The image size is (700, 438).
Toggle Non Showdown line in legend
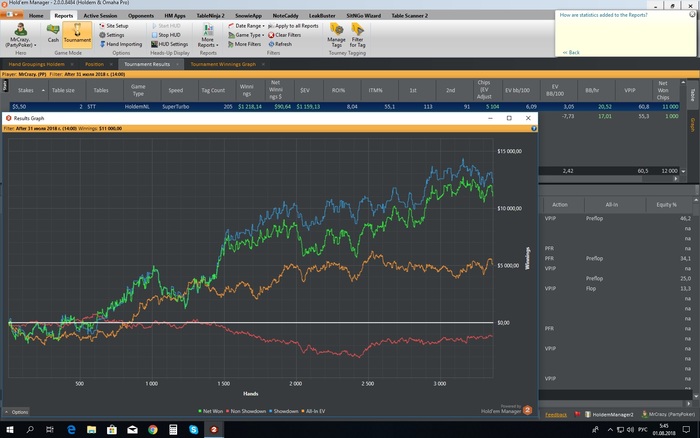(x=246, y=411)
